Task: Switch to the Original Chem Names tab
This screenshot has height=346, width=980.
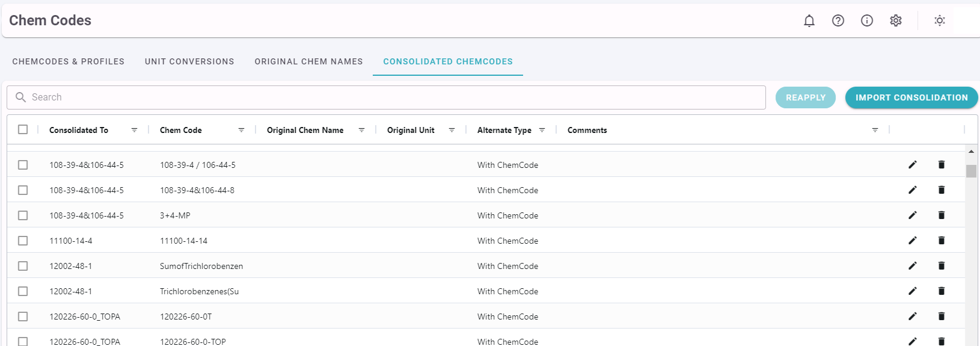Action: click(308, 61)
